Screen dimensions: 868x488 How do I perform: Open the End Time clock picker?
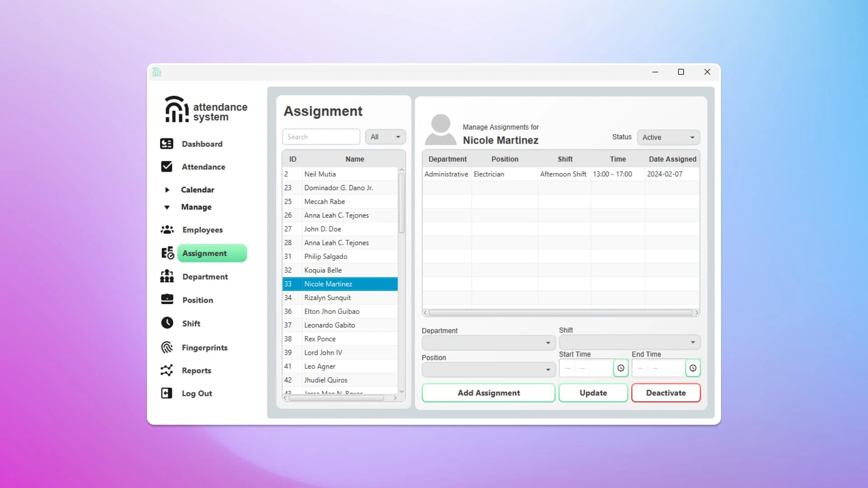pyautogui.click(x=693, y=368)
